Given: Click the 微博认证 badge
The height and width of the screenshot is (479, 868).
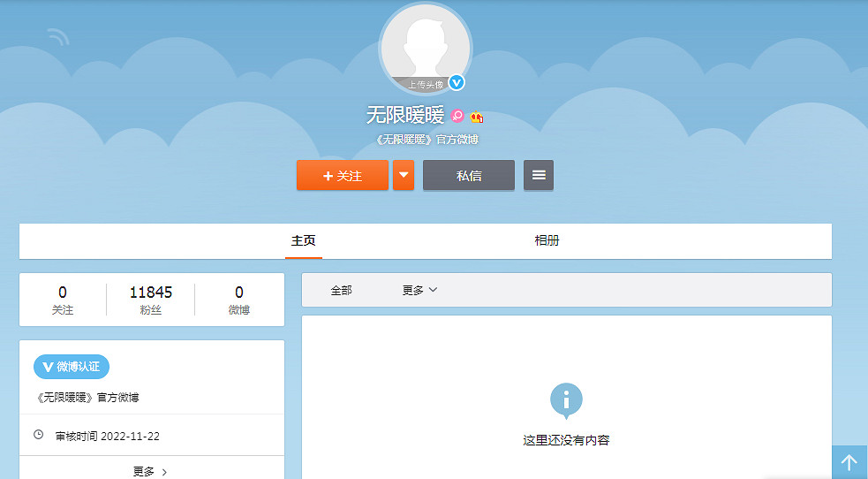Looking at the screenshot, I should pyautogui.click(x=72, y=367).
